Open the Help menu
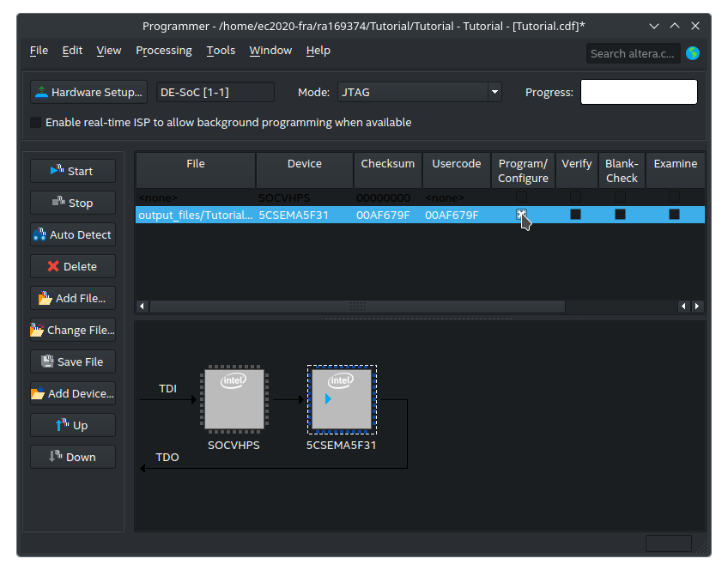Screen dimensions: 728x577 [318, 51]
